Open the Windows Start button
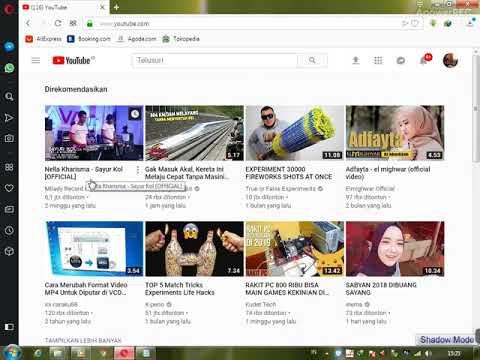The height and width of the screenshot is (360, 480). click(12, 353)
